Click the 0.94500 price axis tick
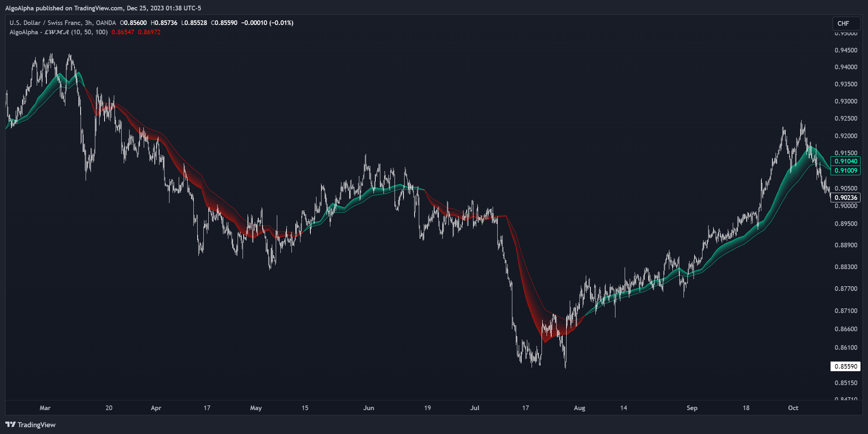This screenshot has height=434, width=868. [x=846, y=50]
